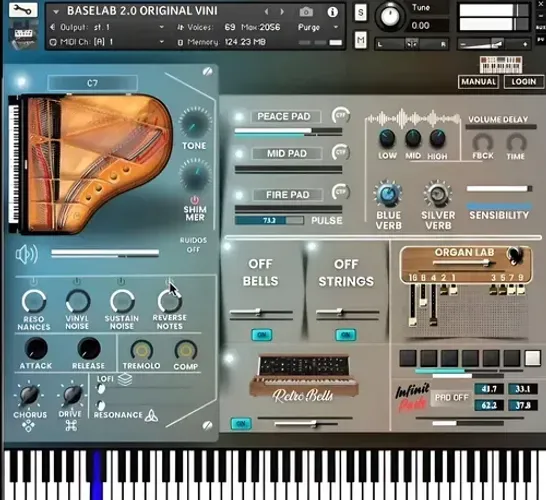Turn the CHORUS knob

[x=30, y=395]
